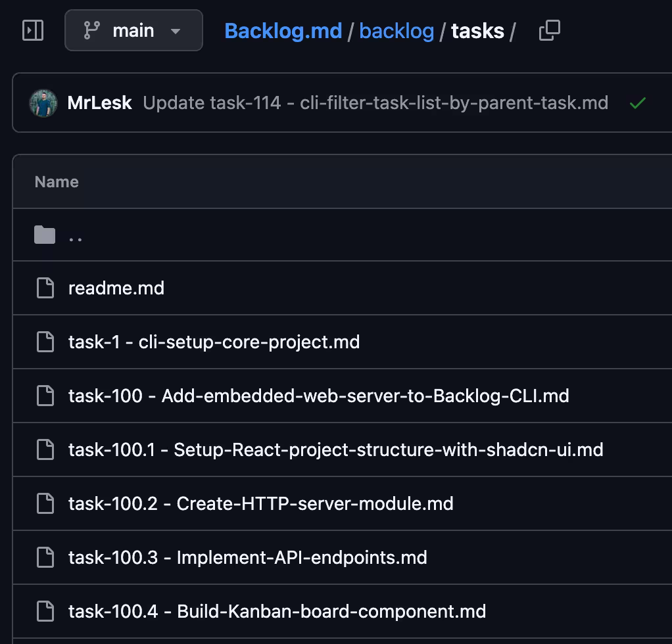Click the git branch icon
This screenshot has height=644, width=672.
pyautogui.click(x=91, y=30)
